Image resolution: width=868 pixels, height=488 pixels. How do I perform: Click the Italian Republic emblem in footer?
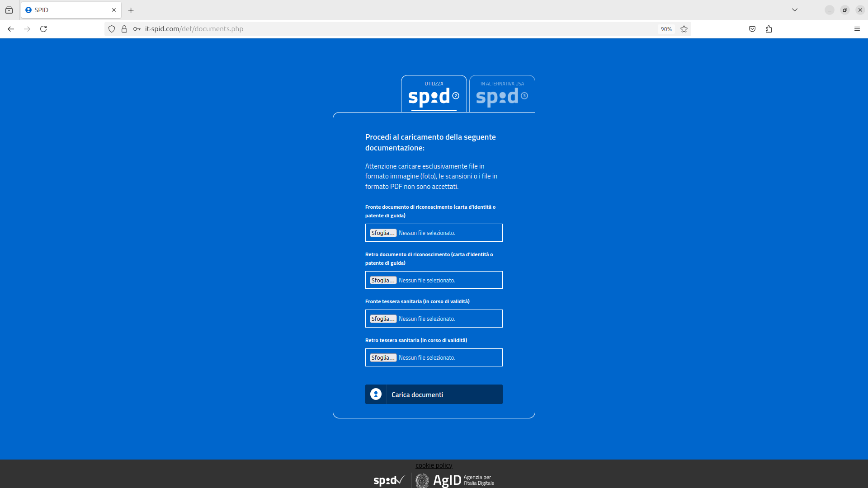[x=422, y=480]
